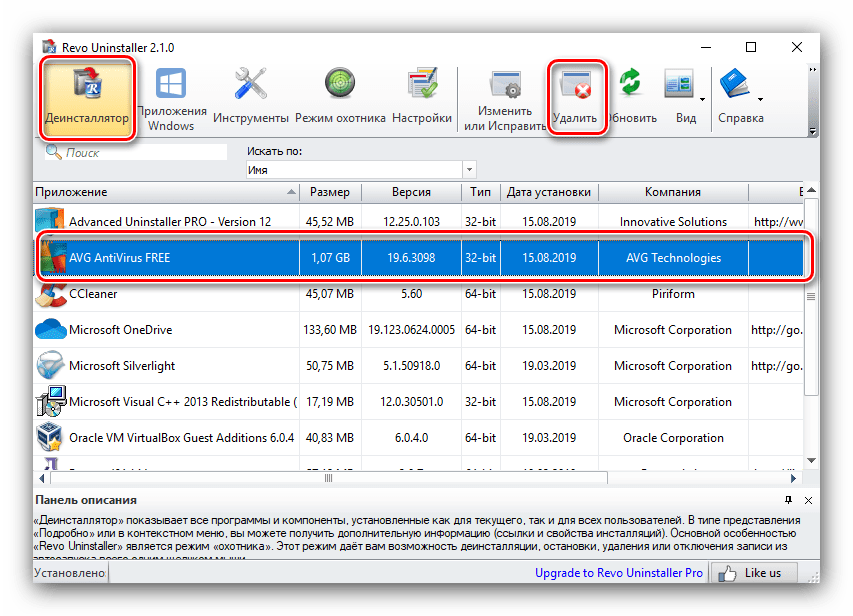This screenshot has width=853, height=616.
Task: Open Settings (Настройки) from the toolbar
Action: tap(422, 98)
